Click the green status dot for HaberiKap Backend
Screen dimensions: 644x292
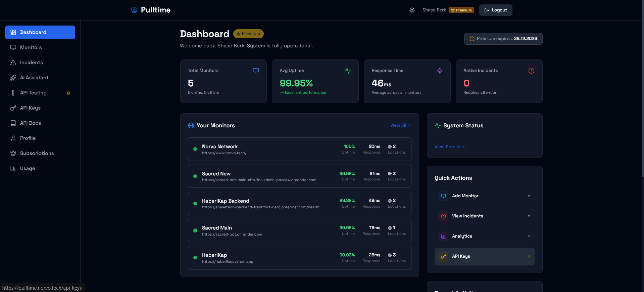pyautogui.click(x=195, y=203)
